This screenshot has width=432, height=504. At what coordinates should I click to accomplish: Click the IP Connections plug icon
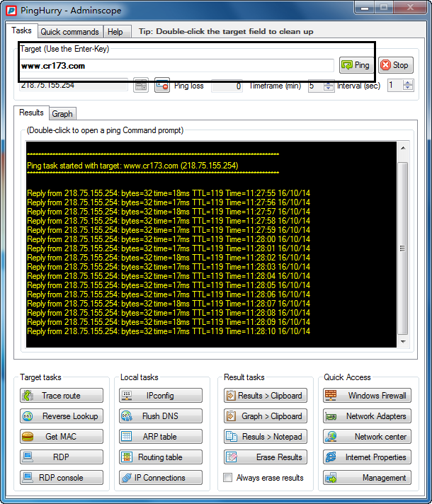(x=127, y=478)
